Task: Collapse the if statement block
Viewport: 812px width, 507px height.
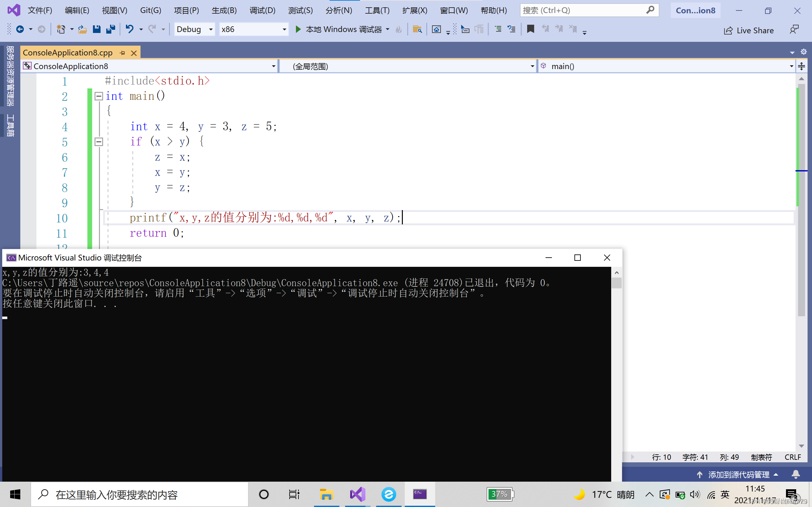Action: (x=99, y=142)
